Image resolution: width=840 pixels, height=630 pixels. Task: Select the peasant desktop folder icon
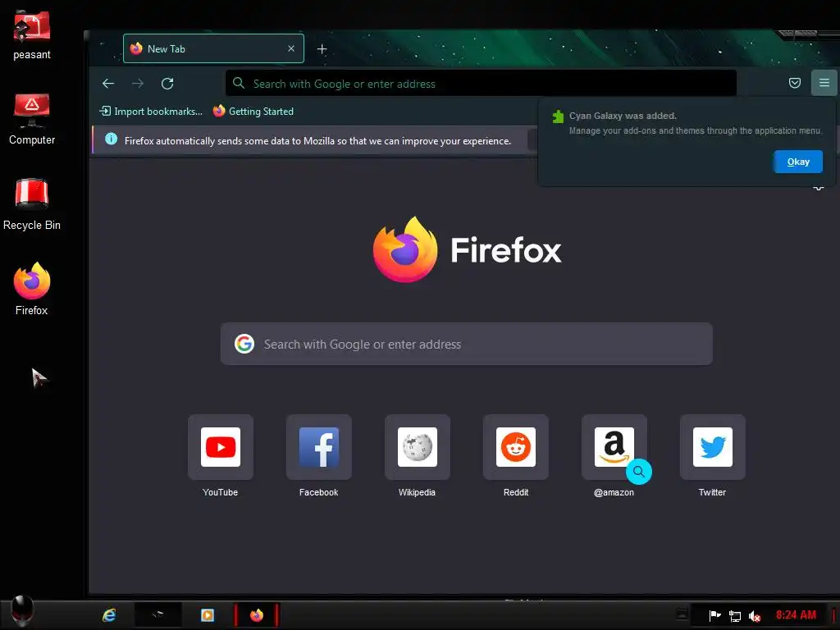[32, 35]
